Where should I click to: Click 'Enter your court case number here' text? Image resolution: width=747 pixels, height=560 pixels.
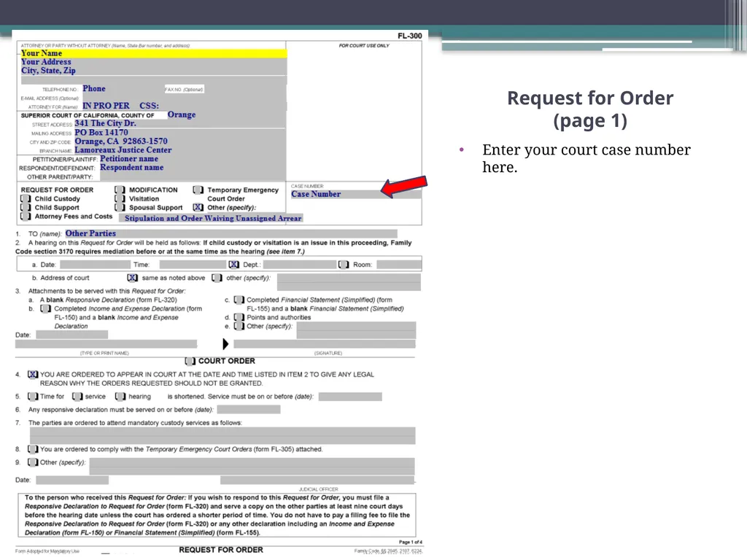pos(586,158)
